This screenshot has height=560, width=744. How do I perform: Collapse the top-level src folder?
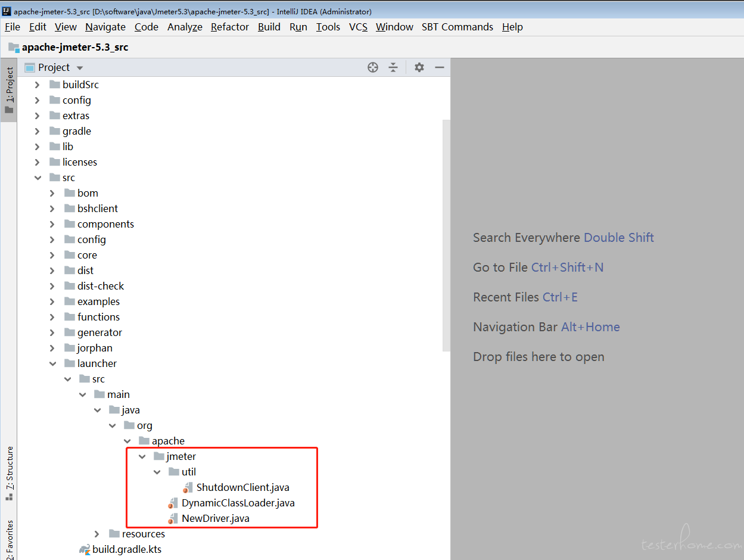coord(38,178)
